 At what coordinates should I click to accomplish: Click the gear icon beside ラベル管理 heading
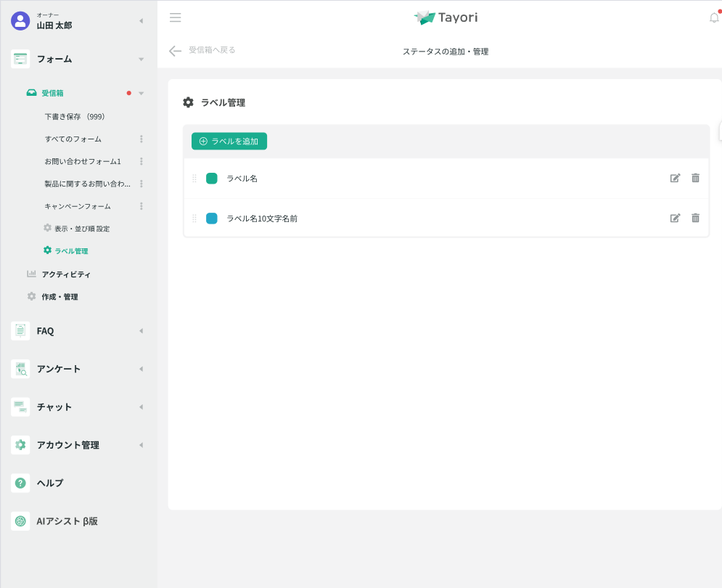pyautogui.click(x=189, y=102)
